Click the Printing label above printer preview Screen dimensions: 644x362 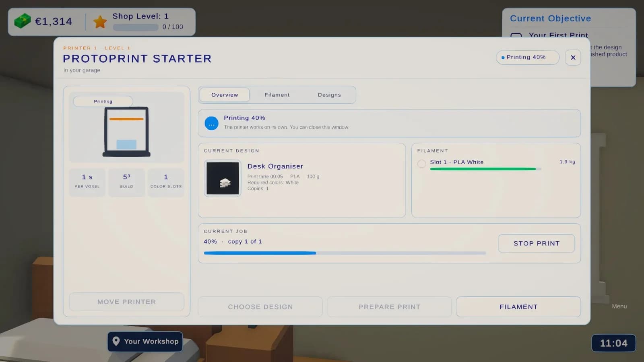103,101
